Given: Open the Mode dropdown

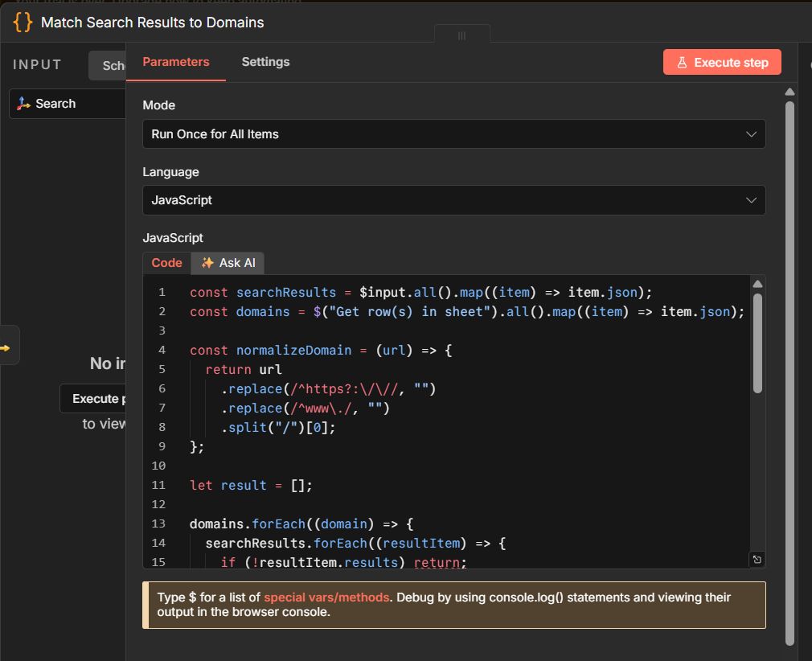Looking at the screenshot, I should click(453, 134).
